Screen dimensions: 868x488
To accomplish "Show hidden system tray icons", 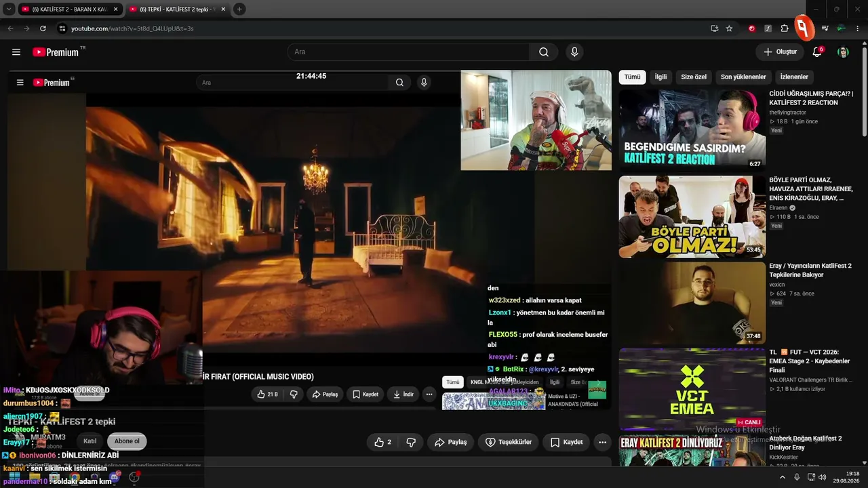I will coord(783,477).
